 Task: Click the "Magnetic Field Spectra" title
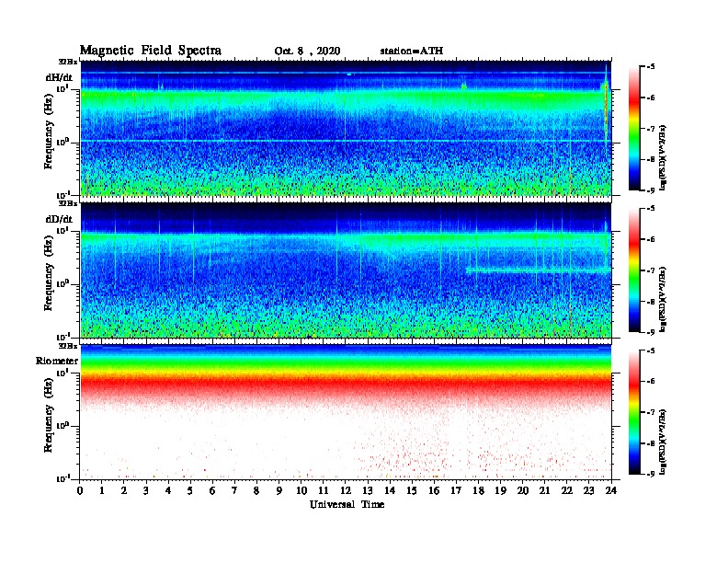click(151, 51)
